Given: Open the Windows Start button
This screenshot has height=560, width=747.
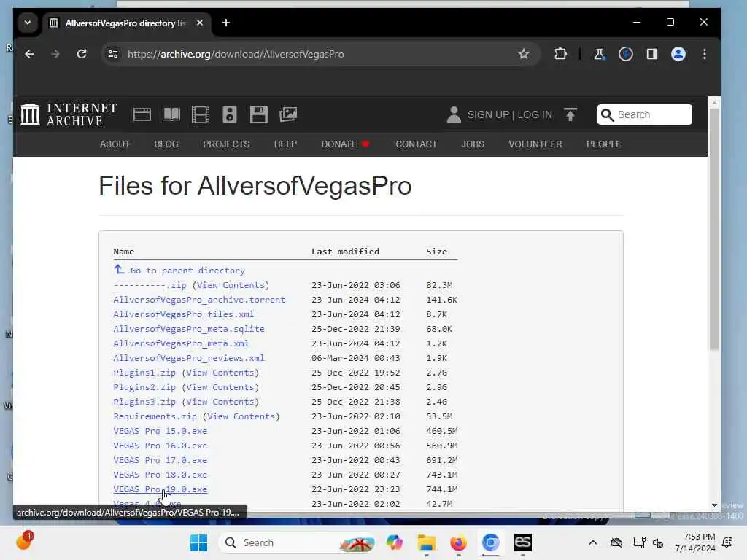Looking at the screenshot, I should (x=198, y=542).
